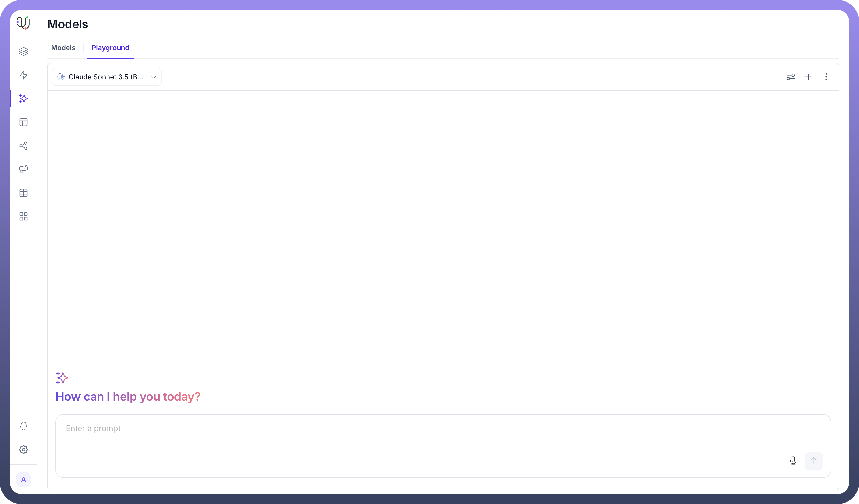
Task: Open the lightning bolt sidebar section
Action: [x=24, y=75]
